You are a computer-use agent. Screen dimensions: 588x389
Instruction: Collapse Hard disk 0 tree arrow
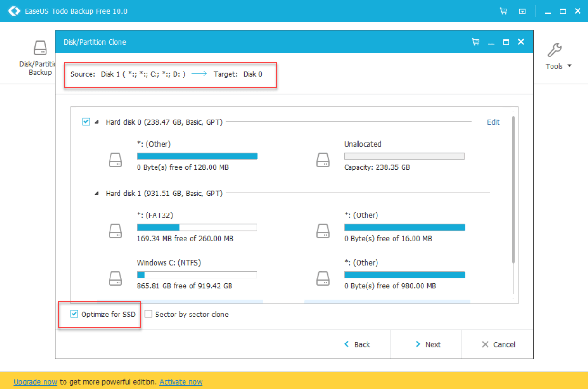pyautogui.click(x=97, y=122)
